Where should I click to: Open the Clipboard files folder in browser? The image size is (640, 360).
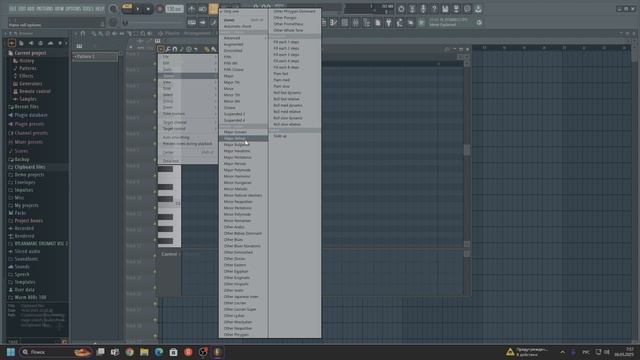[30, 167]
